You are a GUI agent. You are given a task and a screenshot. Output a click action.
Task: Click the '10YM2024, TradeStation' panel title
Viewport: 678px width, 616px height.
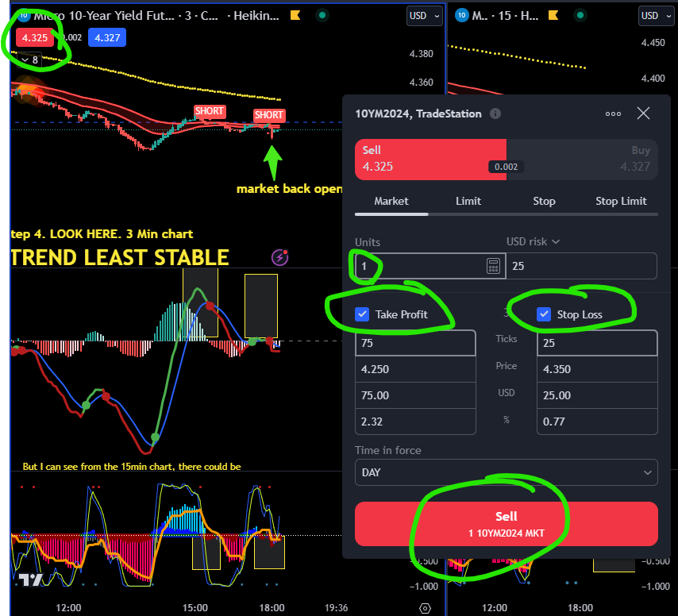418,114
